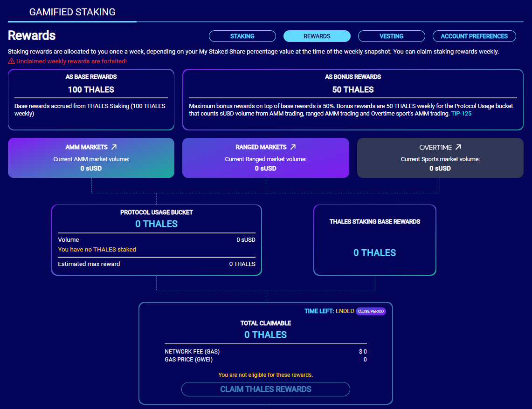Screen dimensions: 532x409
Task: Click the Total Claimable heading
Action: coord(266,323)
